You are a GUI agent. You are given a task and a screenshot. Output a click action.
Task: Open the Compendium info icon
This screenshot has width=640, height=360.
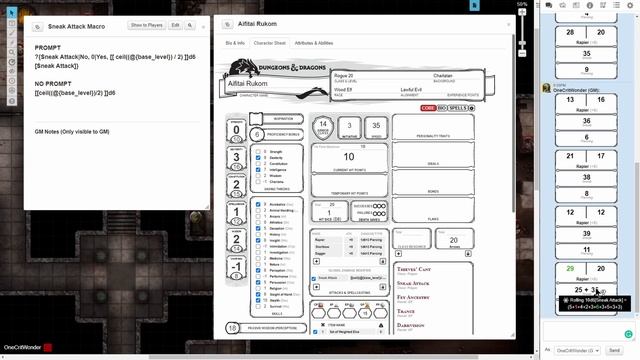pos(589,5)
